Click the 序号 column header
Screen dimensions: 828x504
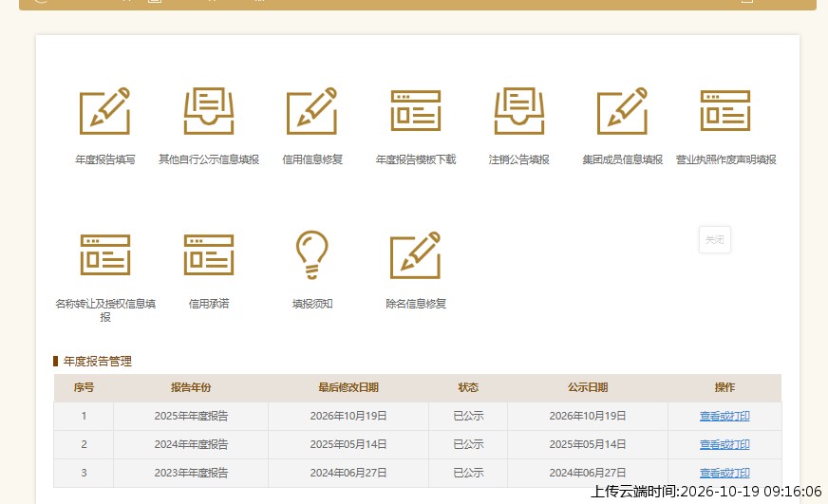(x=84, y=387)
